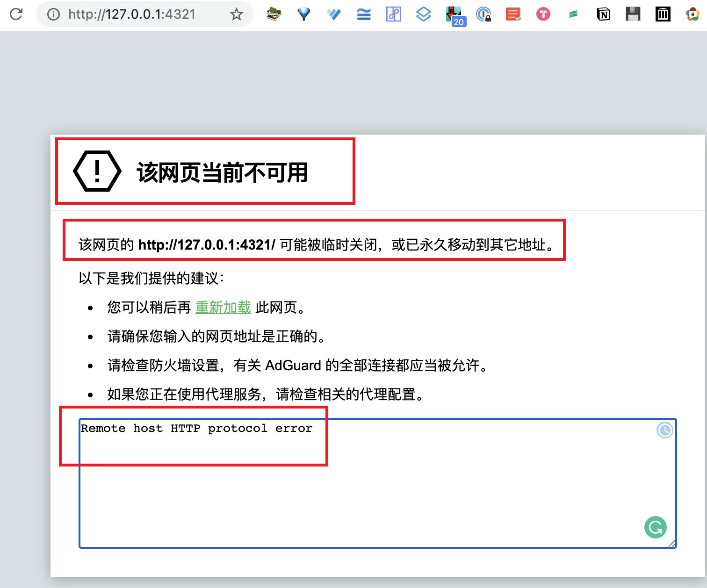707x588 pixels.
Task: Open the Notion web clipper extension
Action: coord(603,14)
